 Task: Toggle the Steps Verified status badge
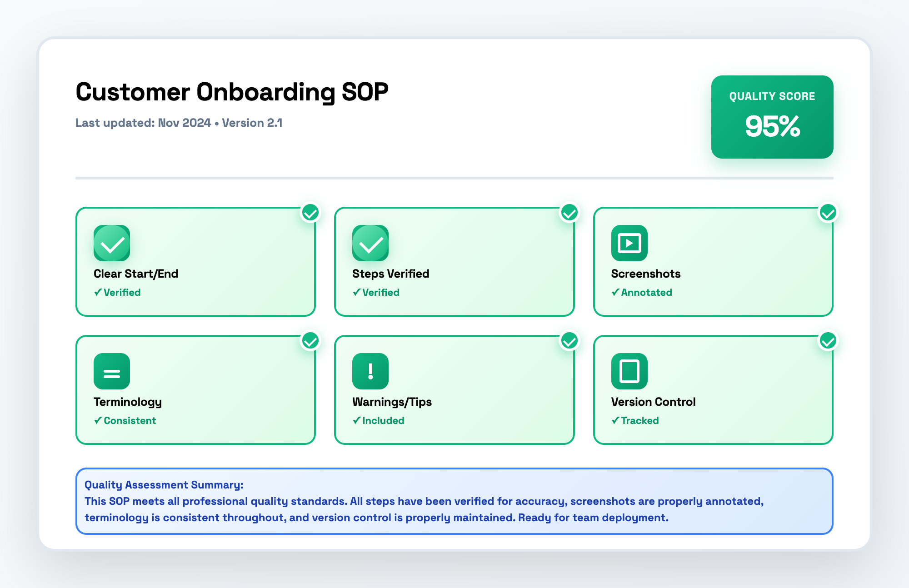click(570, 214)
